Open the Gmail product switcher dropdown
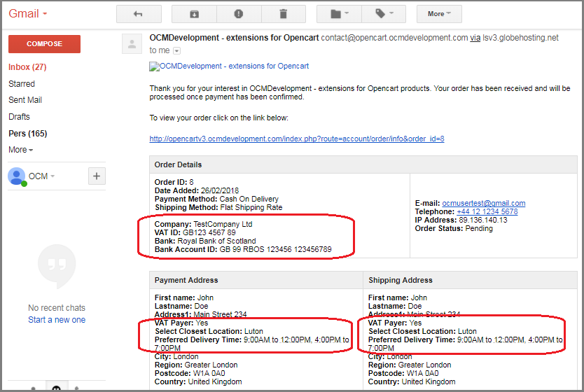The width and height of the screenshot is (584, 392). [28, 14]
